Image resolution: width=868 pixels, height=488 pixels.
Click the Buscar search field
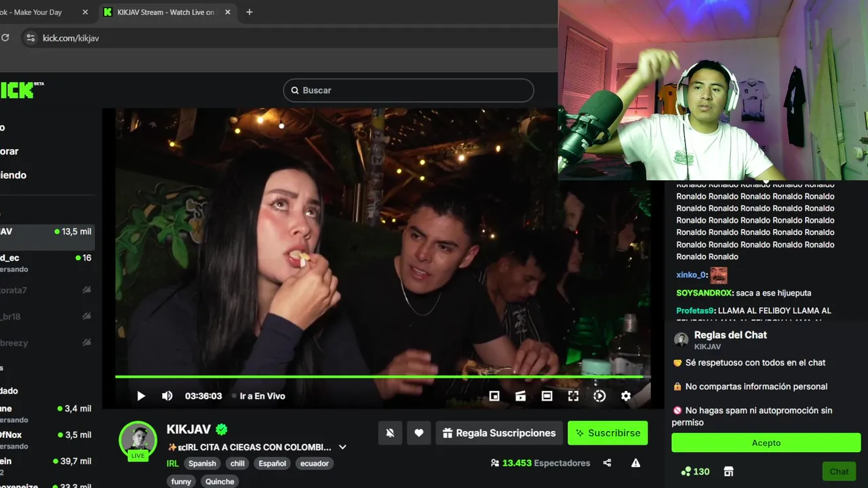408,90
